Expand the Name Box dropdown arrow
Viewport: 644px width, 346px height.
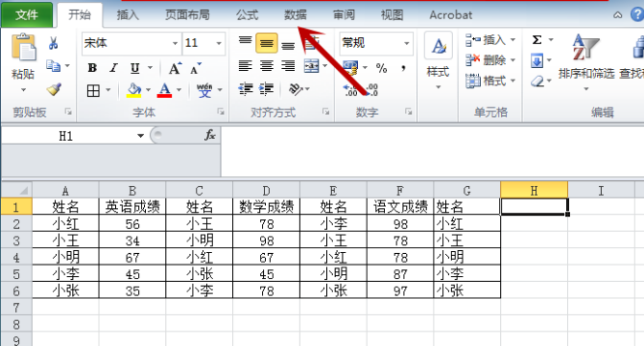coord(140,136)
